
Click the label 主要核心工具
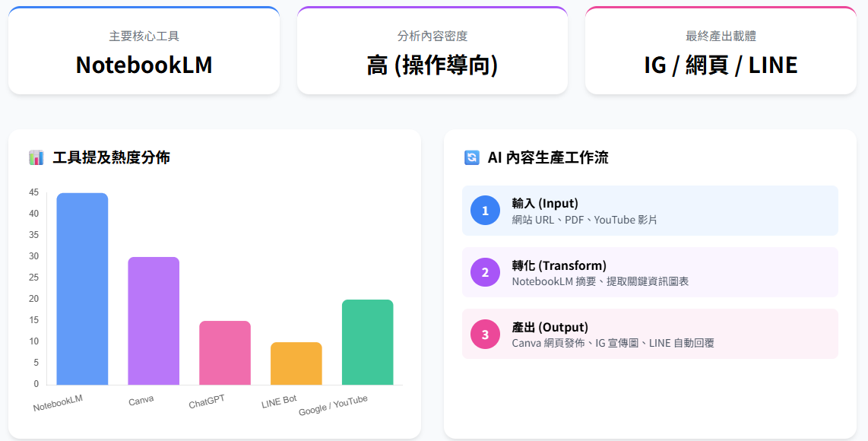144,36
